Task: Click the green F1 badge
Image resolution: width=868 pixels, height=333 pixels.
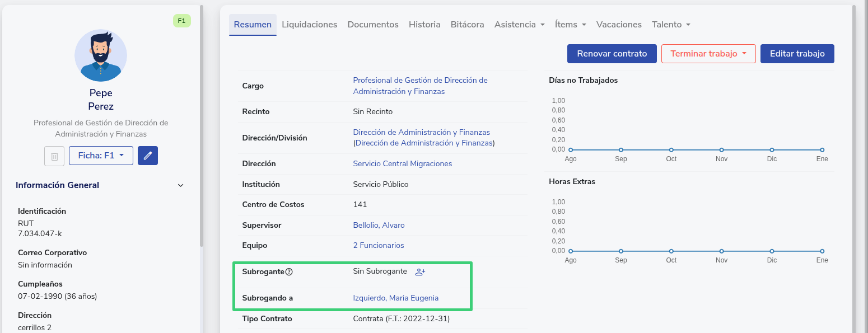Action: tap(181, 21)
